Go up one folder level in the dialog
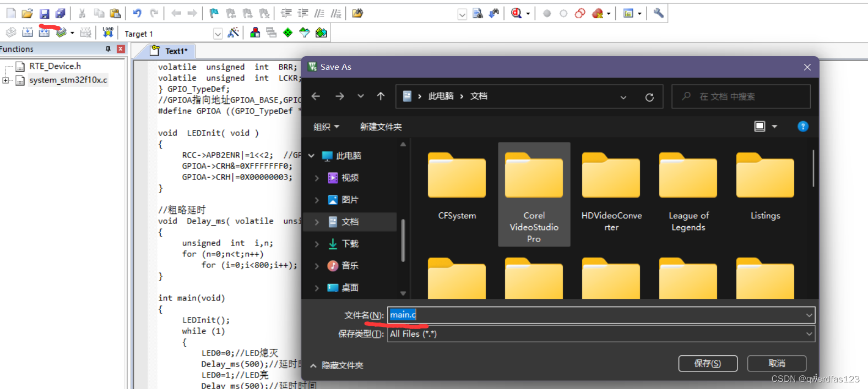The height and width of the screenshot is (389, 868). [x=381, y=96]
